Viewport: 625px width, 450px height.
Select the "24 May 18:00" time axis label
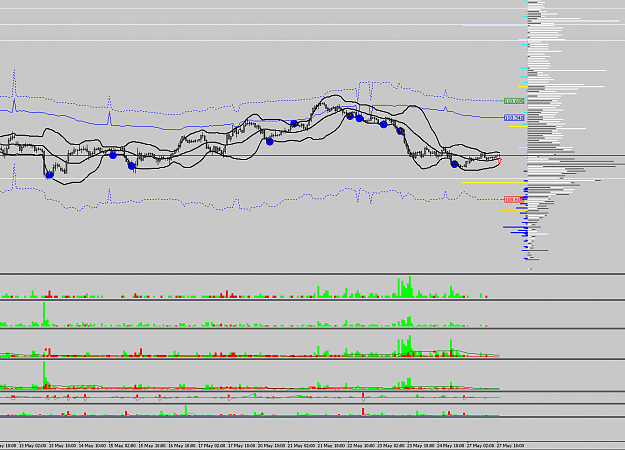coord(451,445)
